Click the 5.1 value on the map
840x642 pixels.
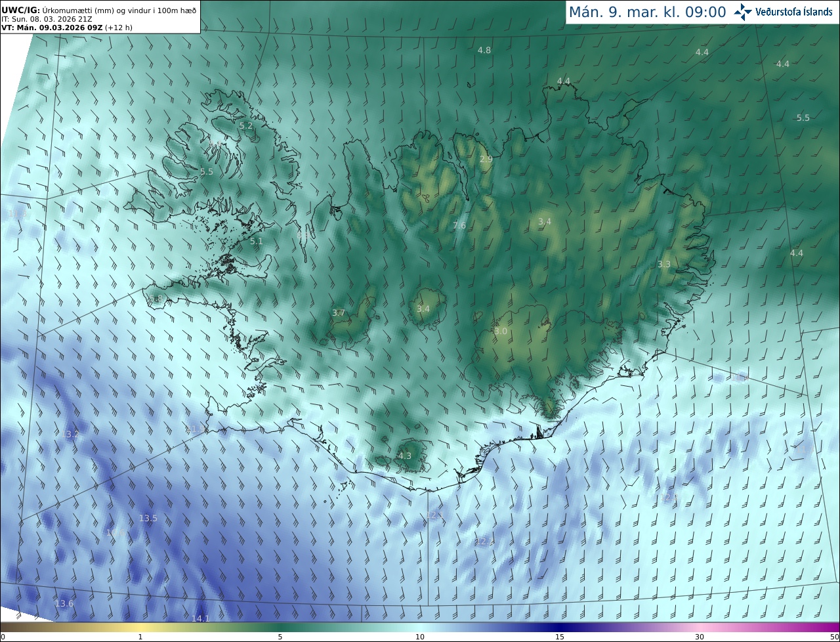pos(256,242)
